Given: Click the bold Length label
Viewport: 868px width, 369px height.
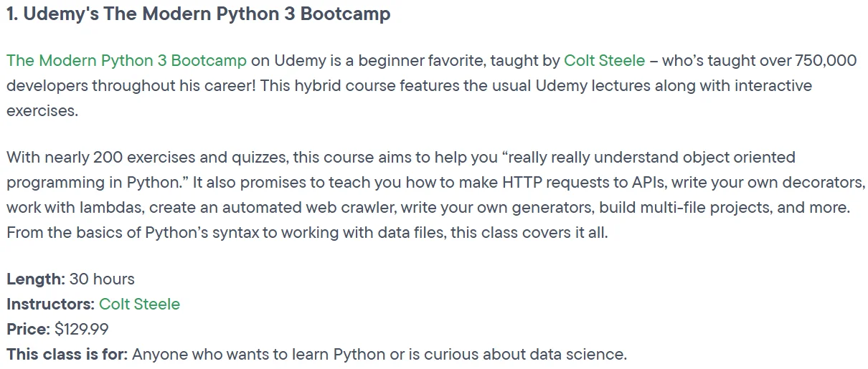Looking at the screenshot, I should pos(36,279).
